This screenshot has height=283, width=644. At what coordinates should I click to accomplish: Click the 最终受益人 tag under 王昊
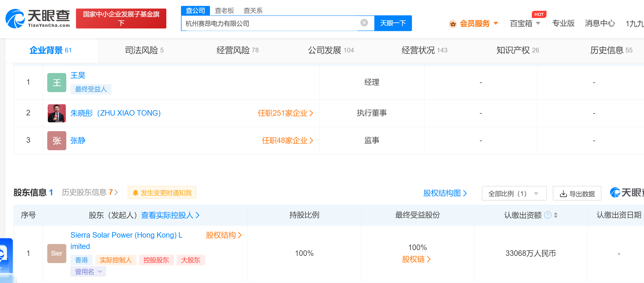click(x=91, y=89)
